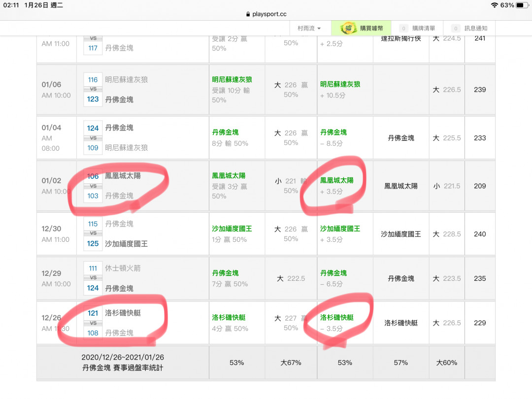Click the 大60% statistic in summary row
Screen dimensions: 532x399
(446, 363)
